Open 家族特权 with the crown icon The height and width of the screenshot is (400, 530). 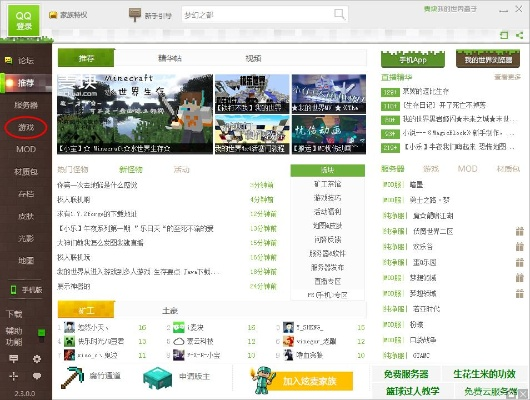click(68, 15)
